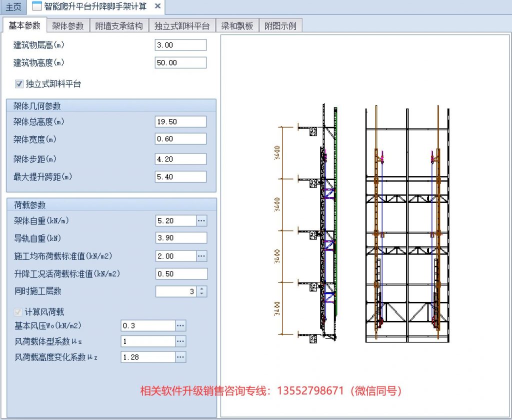Click the 风荷载高度变化系数μz value field

pos(148,357)
